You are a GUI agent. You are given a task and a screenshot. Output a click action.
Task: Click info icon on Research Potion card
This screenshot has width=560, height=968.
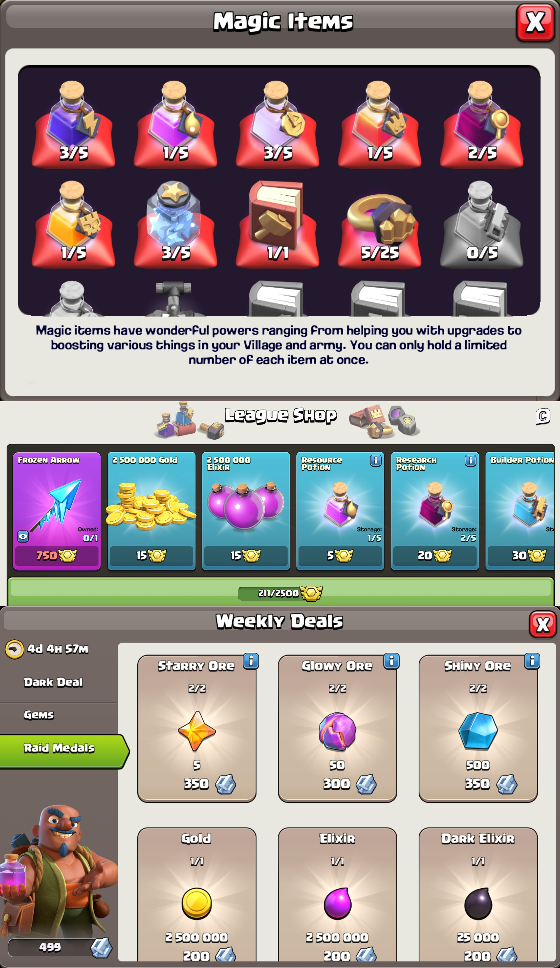coord(470,460)
